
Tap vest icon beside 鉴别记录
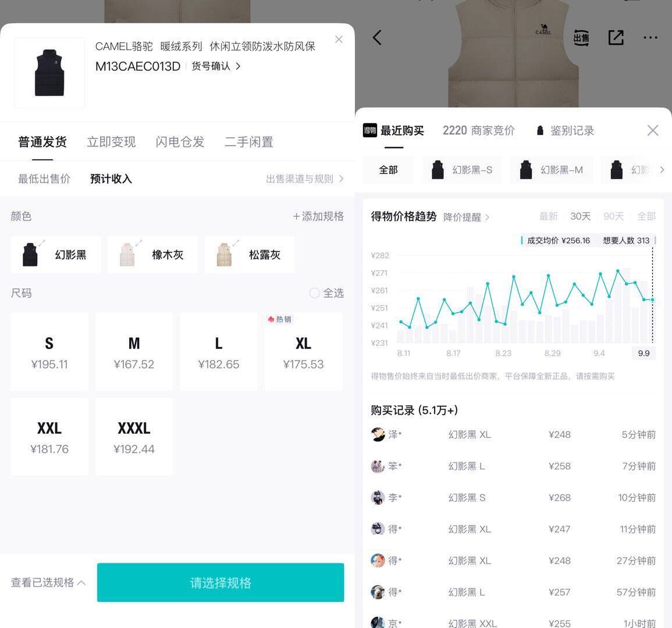click(540, 131)
